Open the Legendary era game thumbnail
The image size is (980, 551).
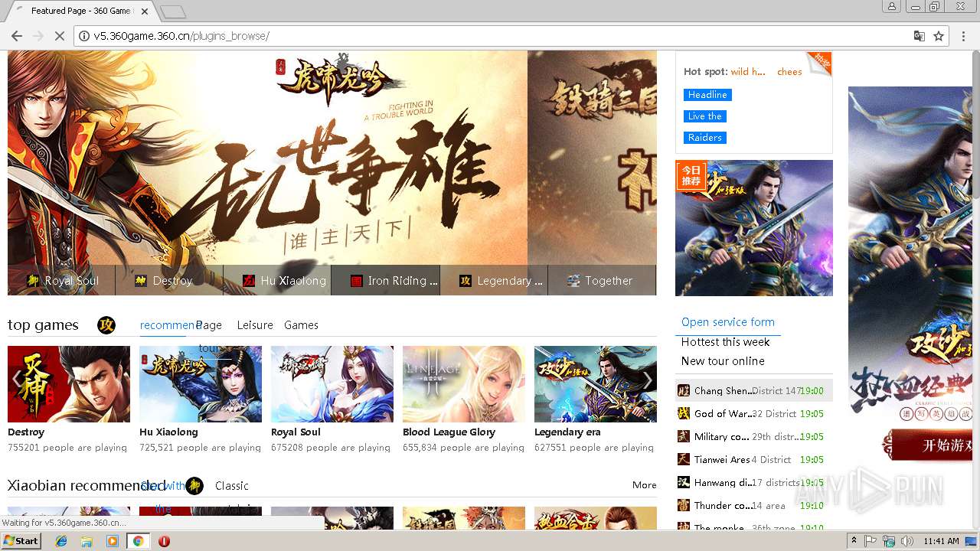596,384
